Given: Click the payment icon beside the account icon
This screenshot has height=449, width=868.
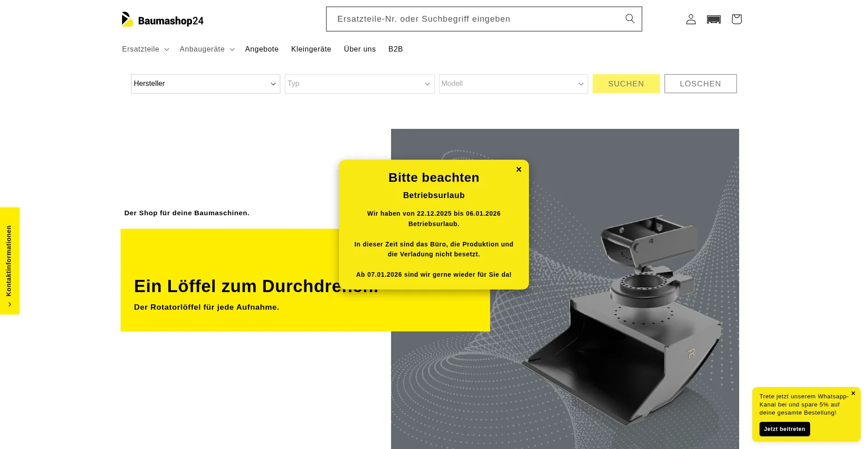Looking at the screenshot, I should [x=713, y=19].
